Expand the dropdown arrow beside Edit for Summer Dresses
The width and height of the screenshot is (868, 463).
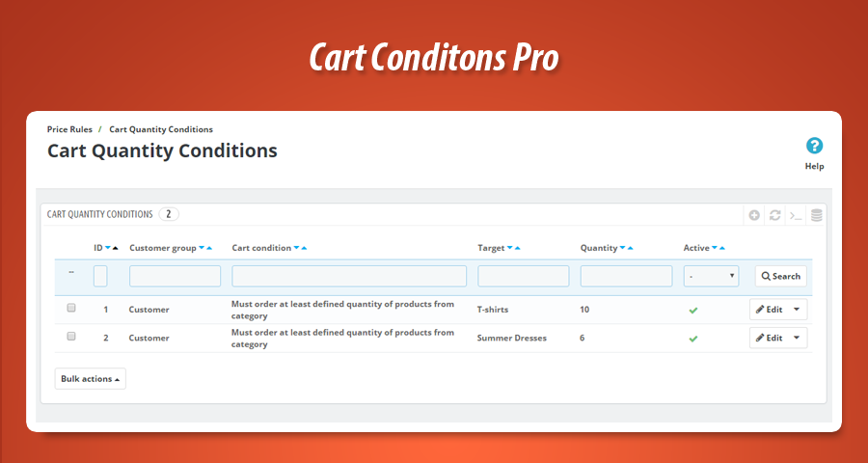pos(797,339)
